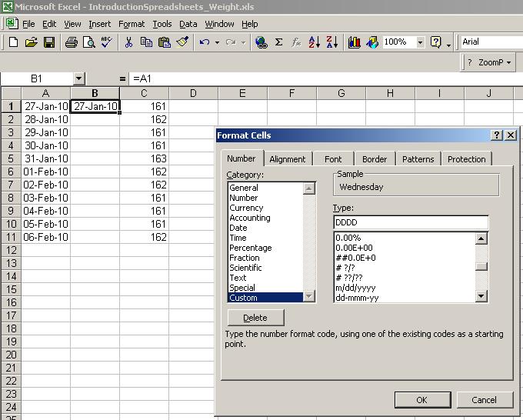Image resolution: width=523 pixels, height=420 pixels.
Task: Click the Excel workbook icon in menu bar
Action: 11,24
